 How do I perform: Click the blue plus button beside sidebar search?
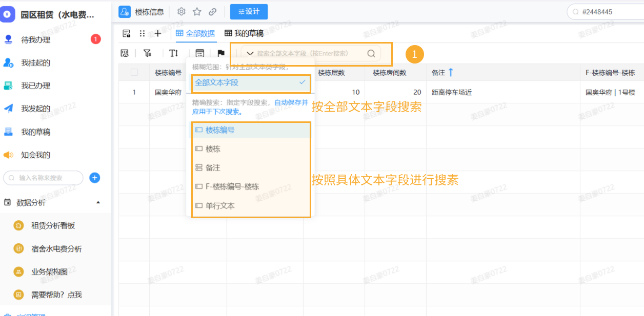(x=95, y=178)
